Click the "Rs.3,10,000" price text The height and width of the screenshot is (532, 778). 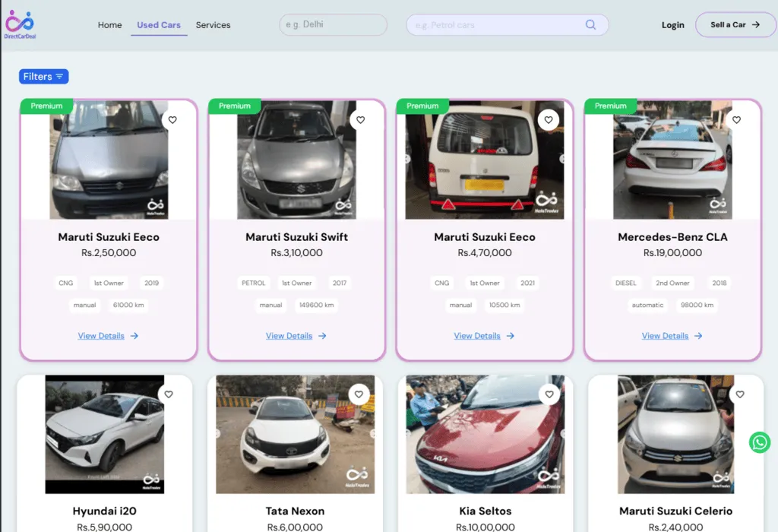pyautogui.click(x=297, y=252)
